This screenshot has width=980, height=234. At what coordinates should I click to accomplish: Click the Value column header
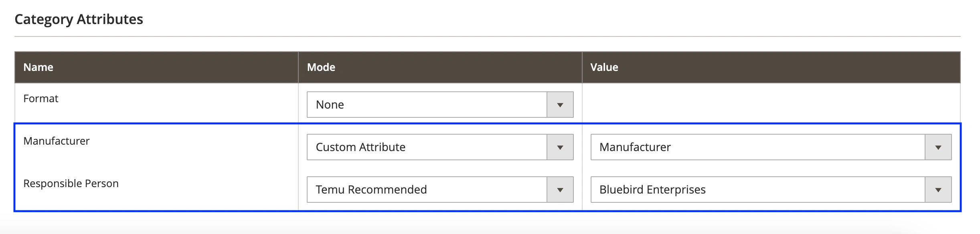pyautogui.click(x=604, y=67)
